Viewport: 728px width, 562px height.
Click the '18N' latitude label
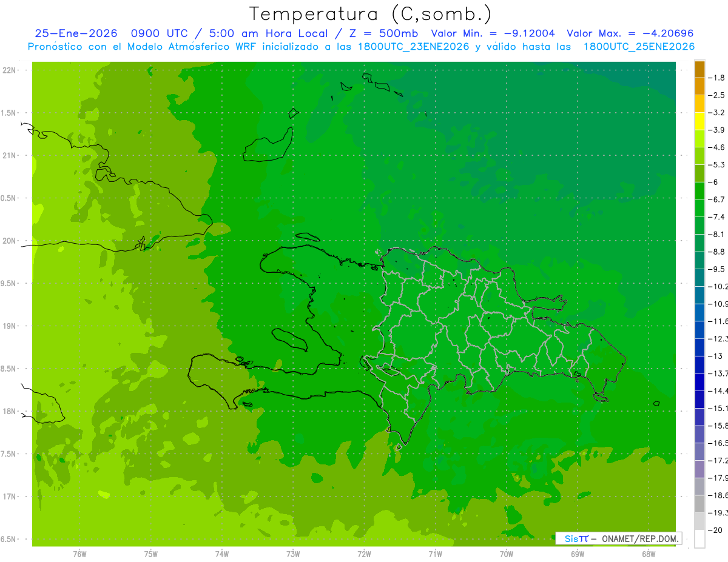pyautogui.click(x=10, y=412)
